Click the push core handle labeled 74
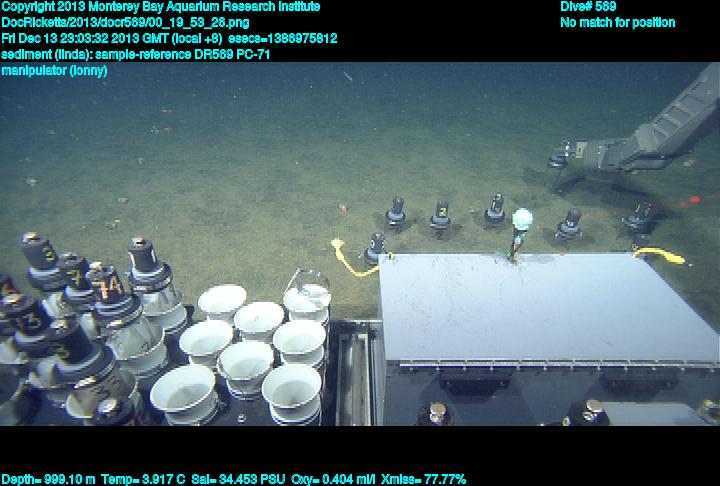Viewport: 720px width, 486px height. pos(108,289)
